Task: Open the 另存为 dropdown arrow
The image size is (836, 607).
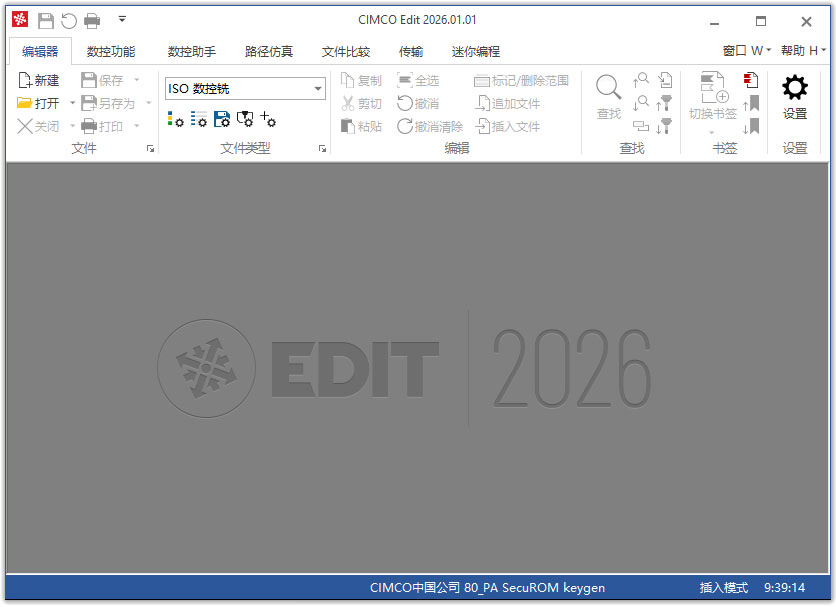Action: 146,102
